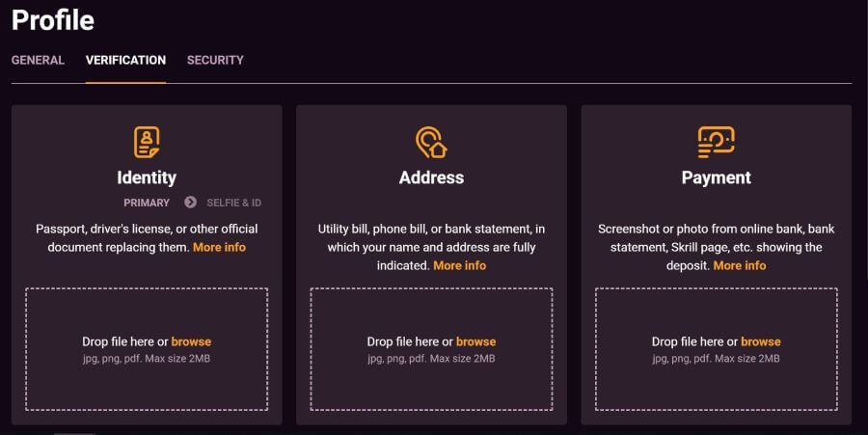
Task: Click the arrow icon between Primary and Selfie
Action: pyautogui.click(x=190, y=202)
